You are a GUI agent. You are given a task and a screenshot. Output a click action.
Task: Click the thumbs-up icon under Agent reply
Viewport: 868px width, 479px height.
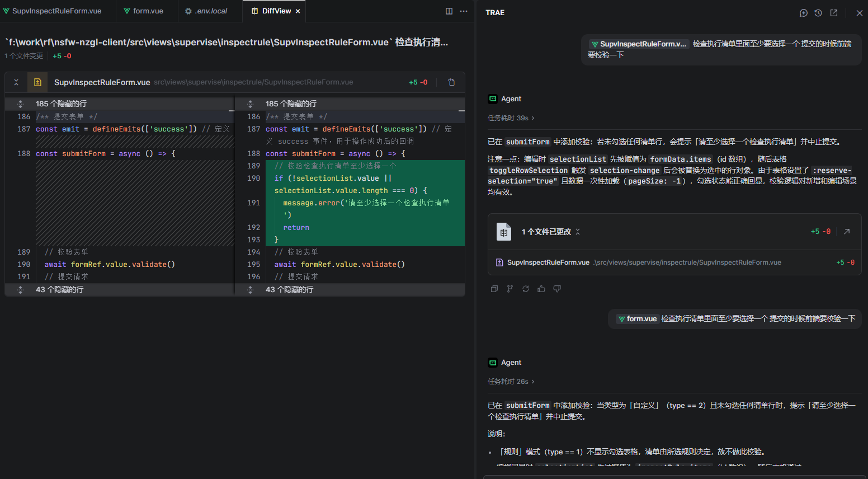[x=541, y=289]
